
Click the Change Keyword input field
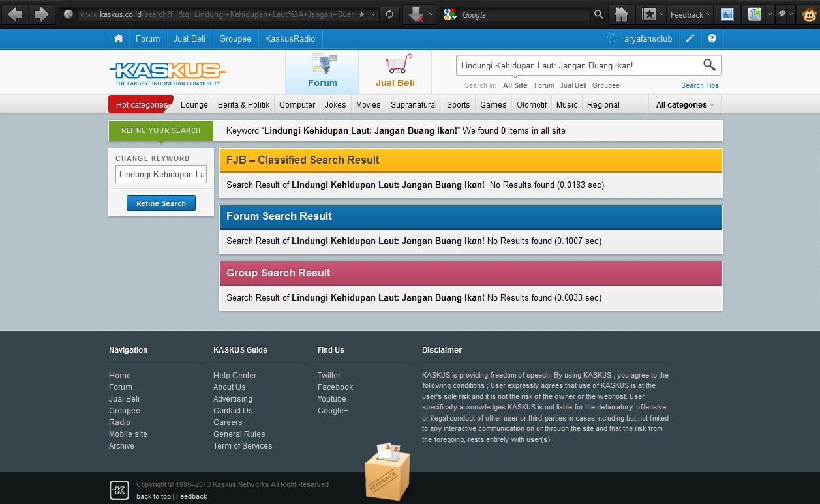[161, 174]
